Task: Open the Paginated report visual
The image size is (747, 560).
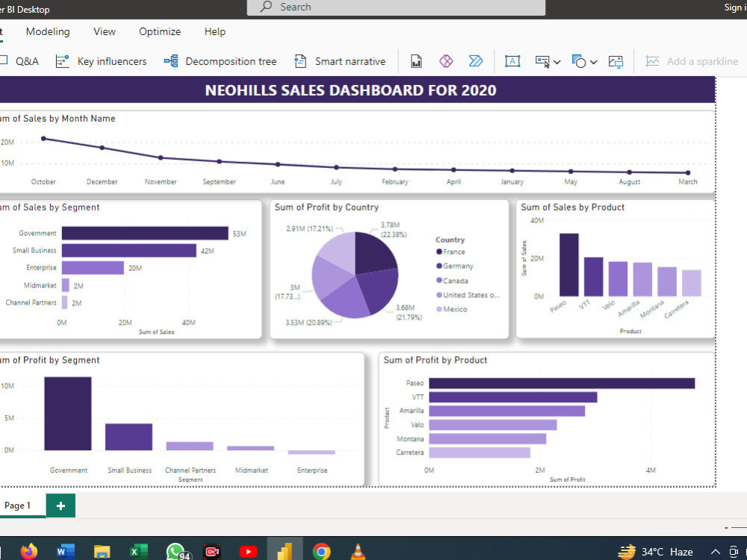Action: [x=416, y=61]
